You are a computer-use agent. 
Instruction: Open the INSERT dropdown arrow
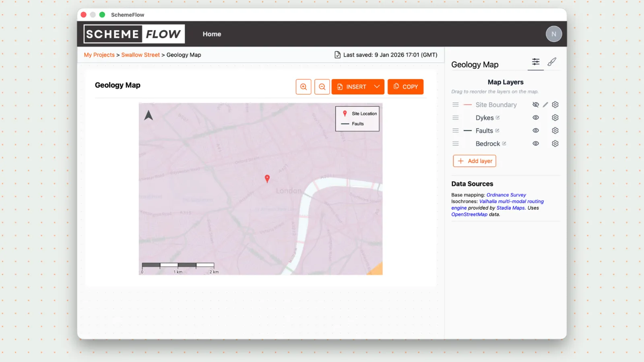point(377,86)
